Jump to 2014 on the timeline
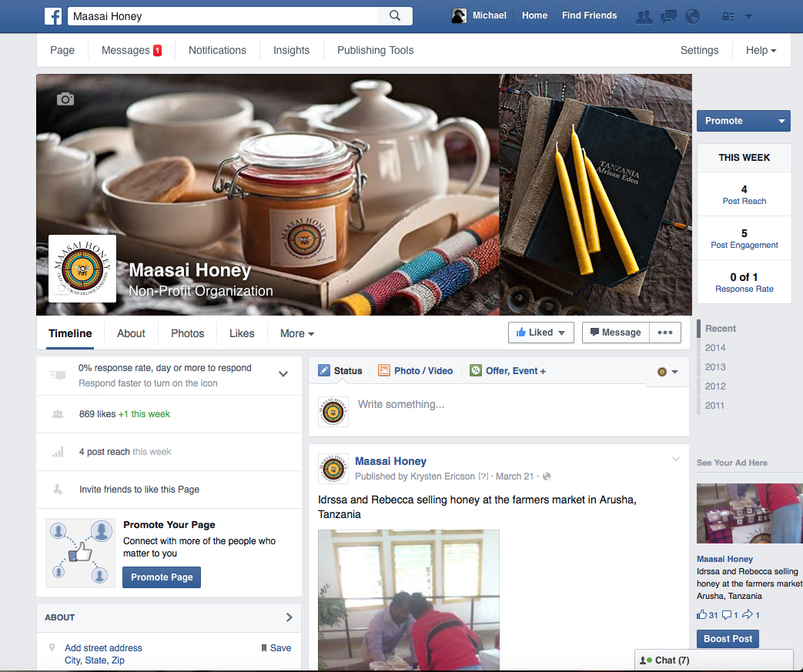Image resolution: width=803 pixels, height=672 pixels. pos(715,348)
